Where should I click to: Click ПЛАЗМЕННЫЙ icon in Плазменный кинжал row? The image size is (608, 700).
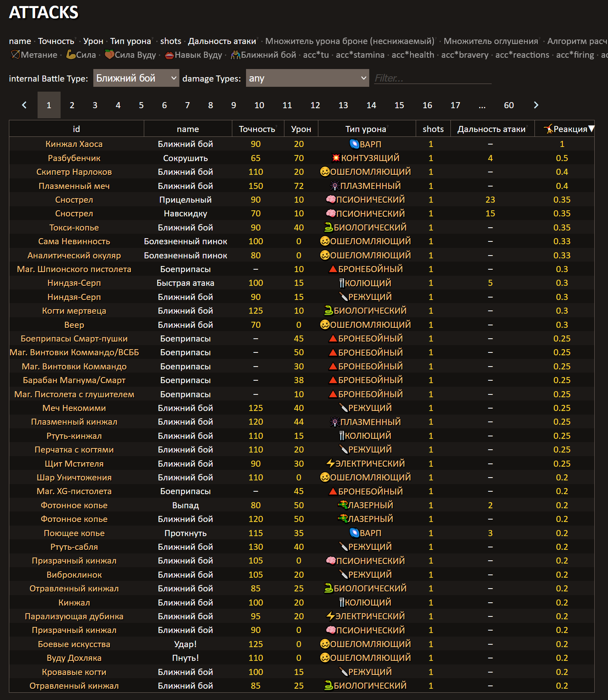(x=335, y=422)
